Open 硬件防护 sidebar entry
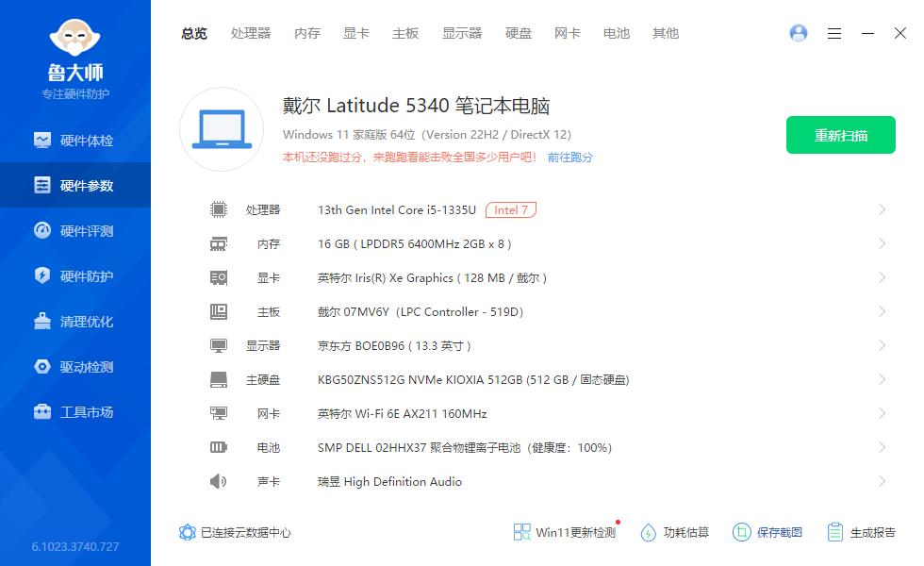This screenshot has width=924, height=566. [x=74, y=275]
